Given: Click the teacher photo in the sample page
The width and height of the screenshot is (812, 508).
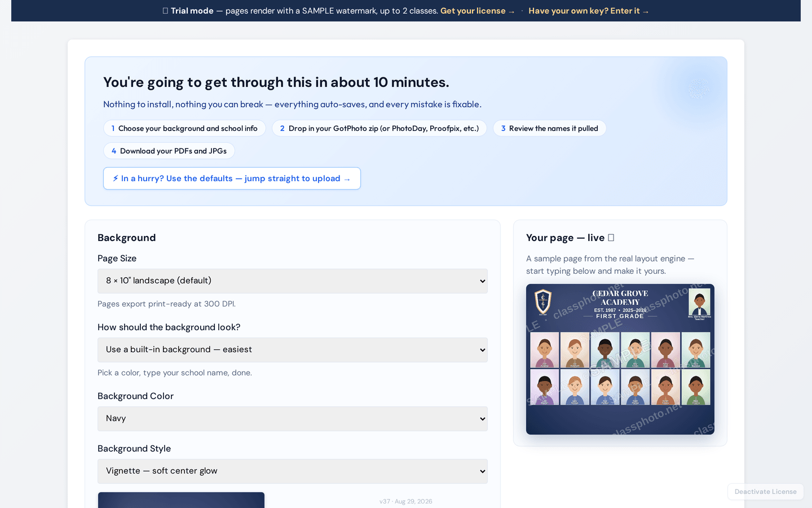Looking at the screenshot, I should pyautogui.click(x=699, y=302).
